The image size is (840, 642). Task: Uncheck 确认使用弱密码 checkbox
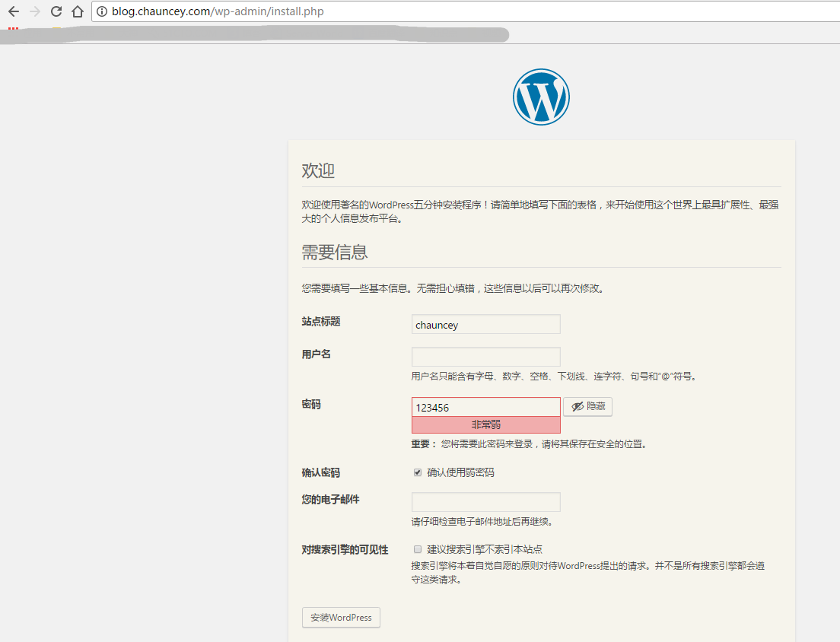[x=418, y=472]
